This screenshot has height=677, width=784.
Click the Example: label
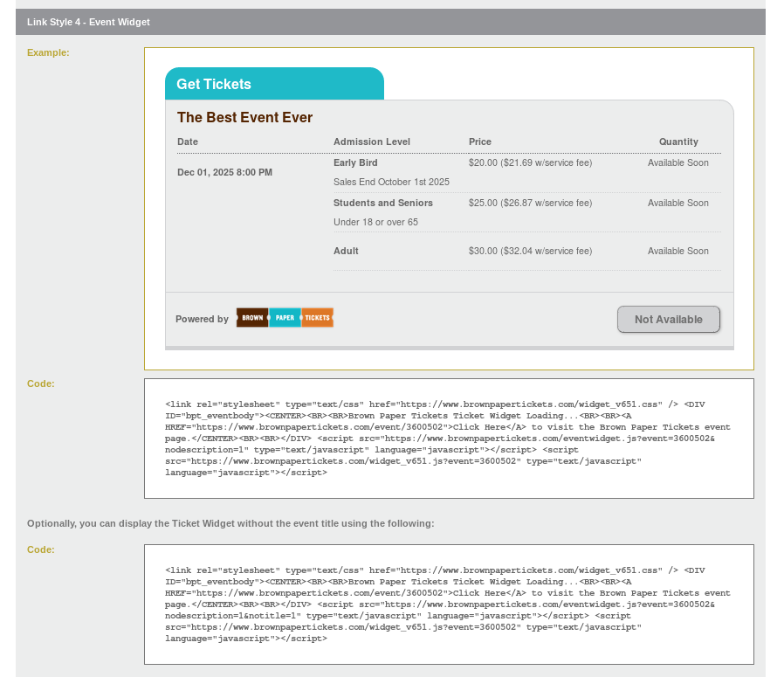48,52
